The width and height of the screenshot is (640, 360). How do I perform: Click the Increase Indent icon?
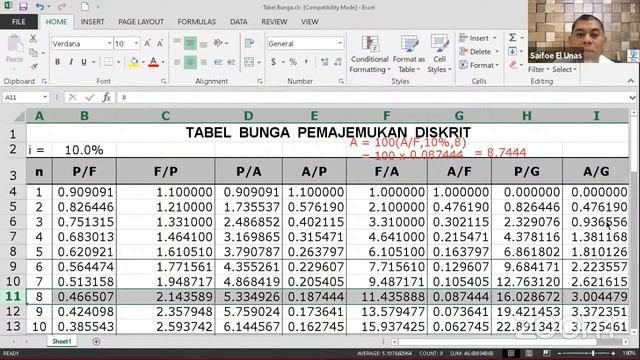(x=231, y=62)
